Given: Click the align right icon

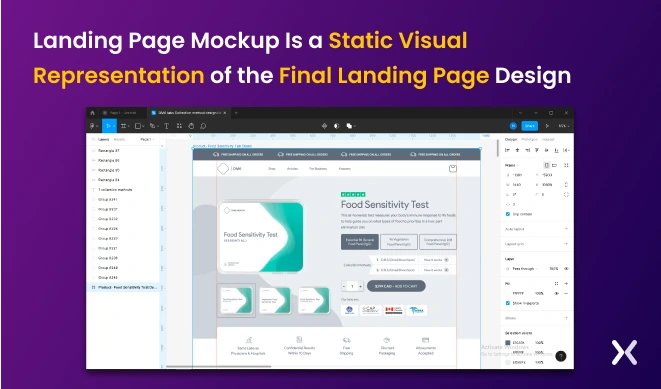Looking at the screenshot, I should point(527,150).
